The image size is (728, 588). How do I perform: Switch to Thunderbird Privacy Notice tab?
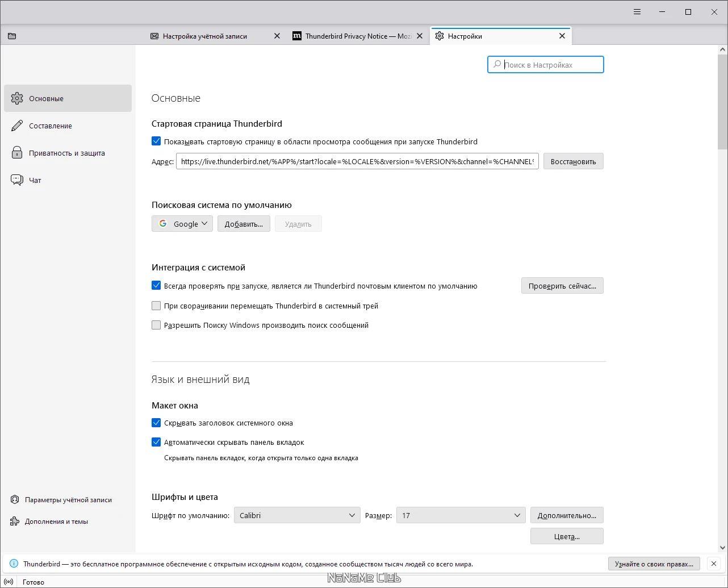[x=358, y=36]
